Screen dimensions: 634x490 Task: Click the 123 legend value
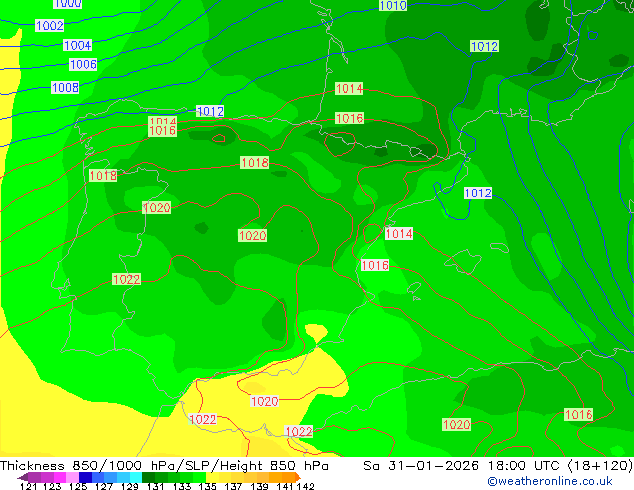(x=52, y=486)
